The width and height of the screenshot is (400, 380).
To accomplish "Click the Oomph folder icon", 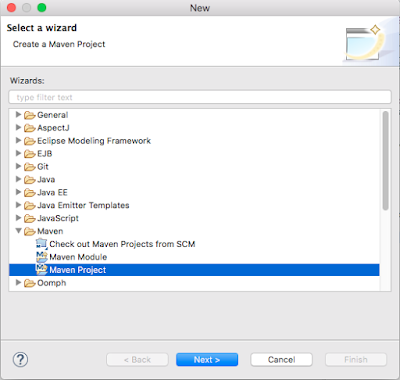I will click(x=30, y=283).
